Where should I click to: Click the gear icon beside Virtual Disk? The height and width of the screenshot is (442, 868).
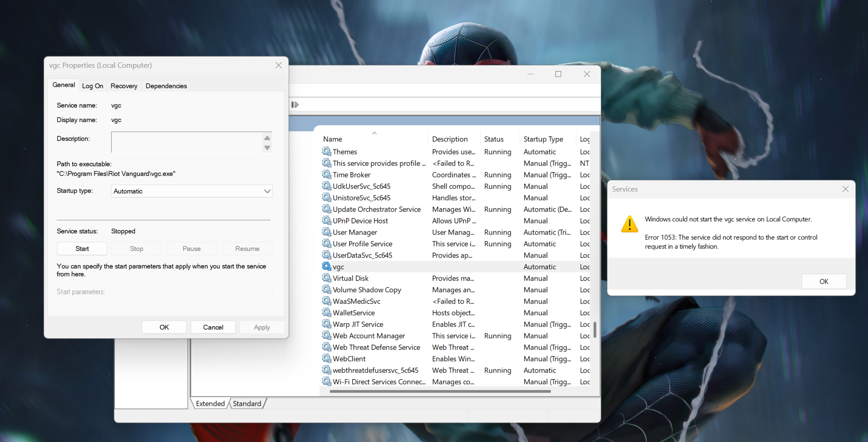pos(326,278)
